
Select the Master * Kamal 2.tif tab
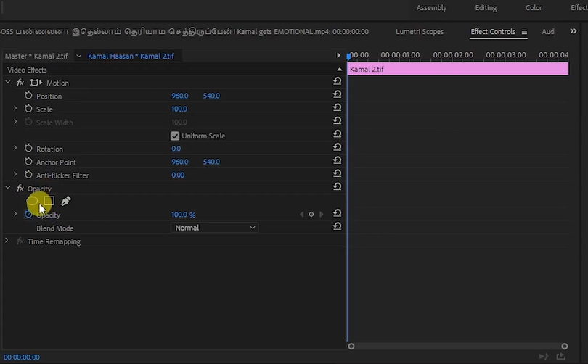click(x=36, y=56)
